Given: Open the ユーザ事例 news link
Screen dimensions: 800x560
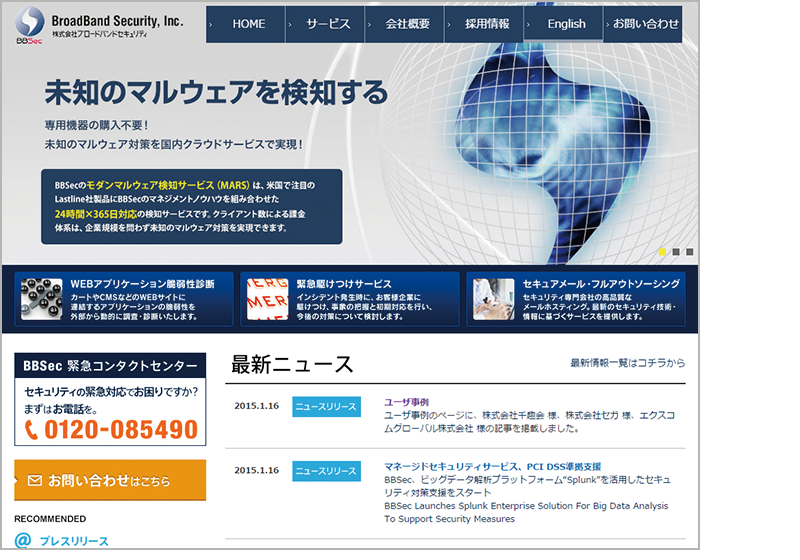Looking at the screenshot, I should (x=406, y=402).
